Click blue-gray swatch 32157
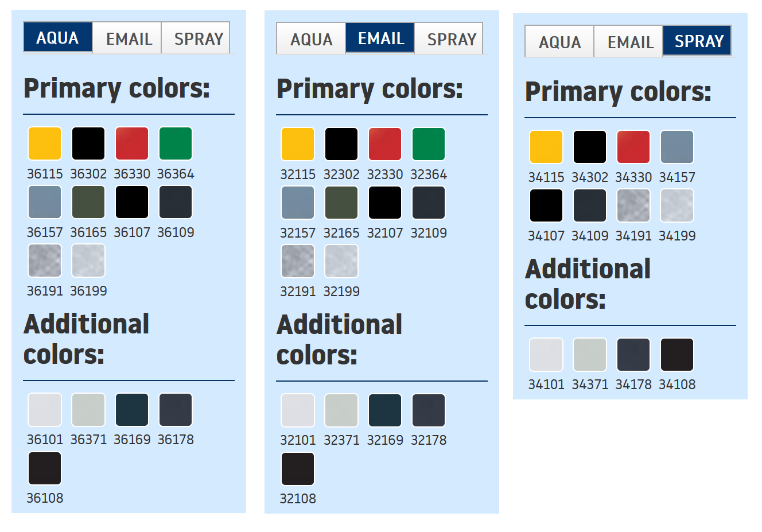Viewport: 762px width, 532px height. pos(298,203)
